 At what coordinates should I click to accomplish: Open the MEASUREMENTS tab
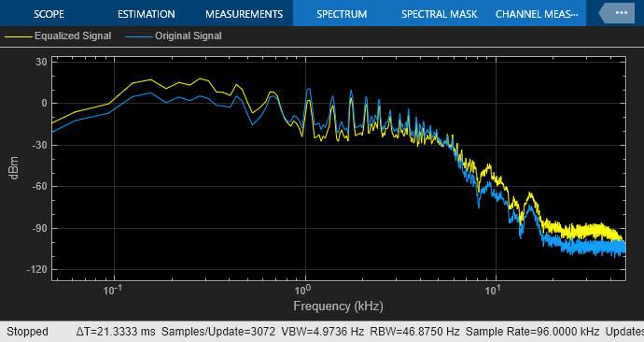[x=244, y=14]
